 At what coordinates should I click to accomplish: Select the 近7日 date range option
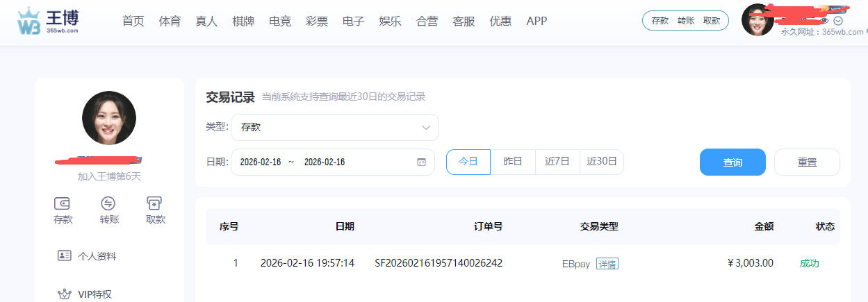click(557, 162)
